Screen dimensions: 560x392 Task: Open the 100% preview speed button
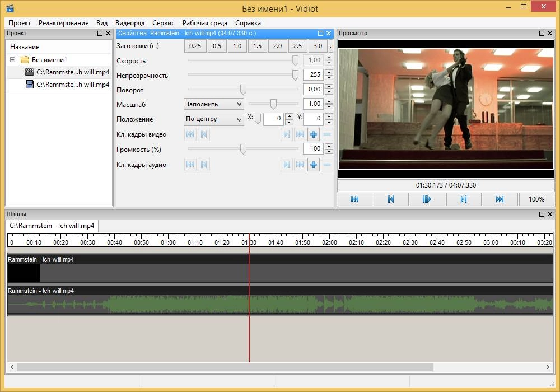[536, 199]
